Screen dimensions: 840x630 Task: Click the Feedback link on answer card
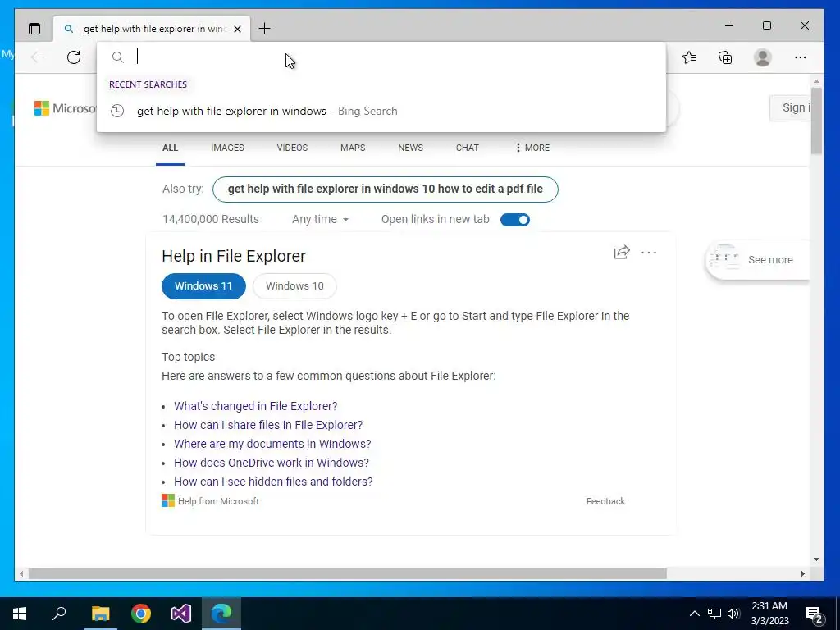pyautogui.click(x=605, y=501)
